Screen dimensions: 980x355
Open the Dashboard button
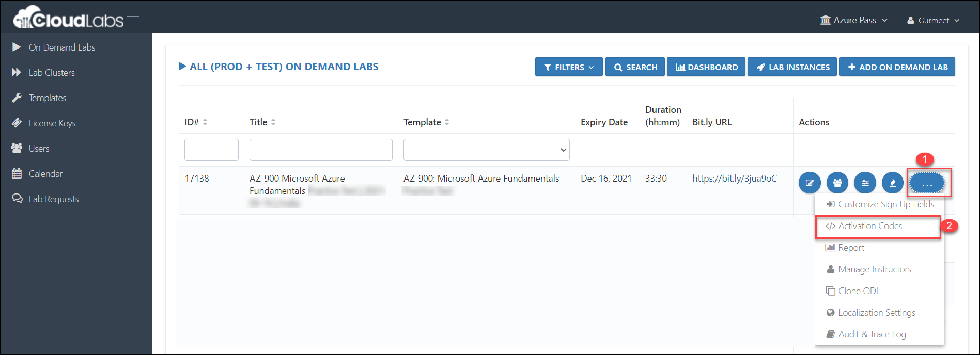coord(706,67)
